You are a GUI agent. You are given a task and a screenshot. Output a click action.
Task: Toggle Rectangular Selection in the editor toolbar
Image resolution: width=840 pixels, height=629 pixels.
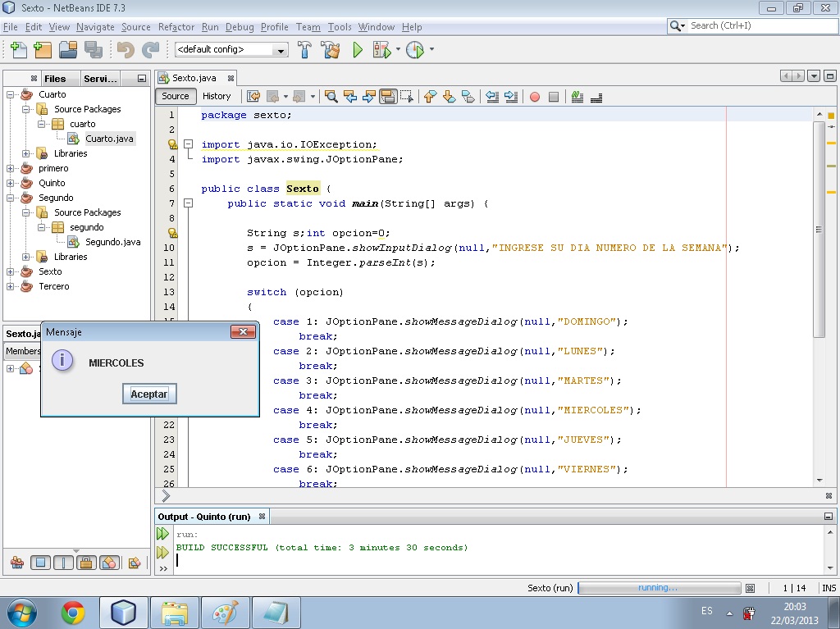point(407,96)
